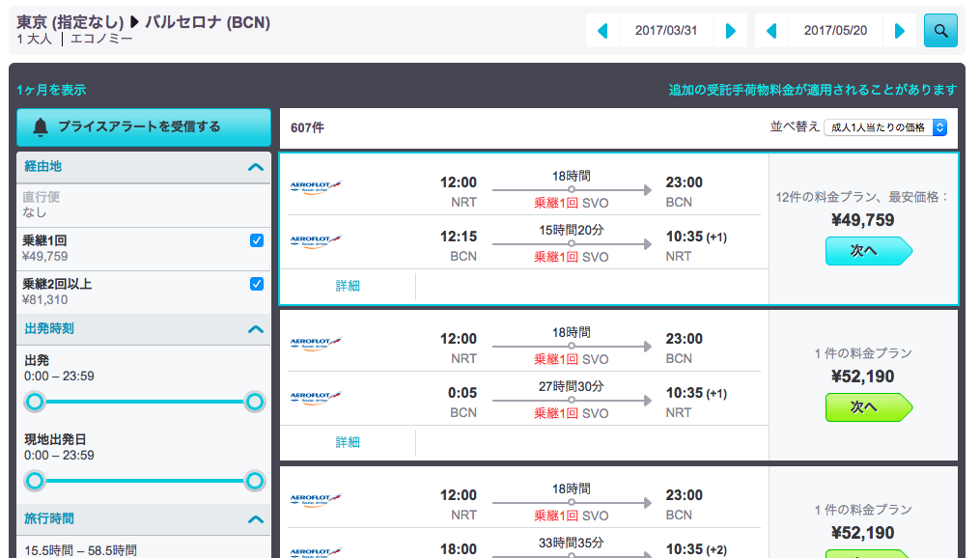Open 詳細 for the 27時間30分 return itinerary

[348, 442]
